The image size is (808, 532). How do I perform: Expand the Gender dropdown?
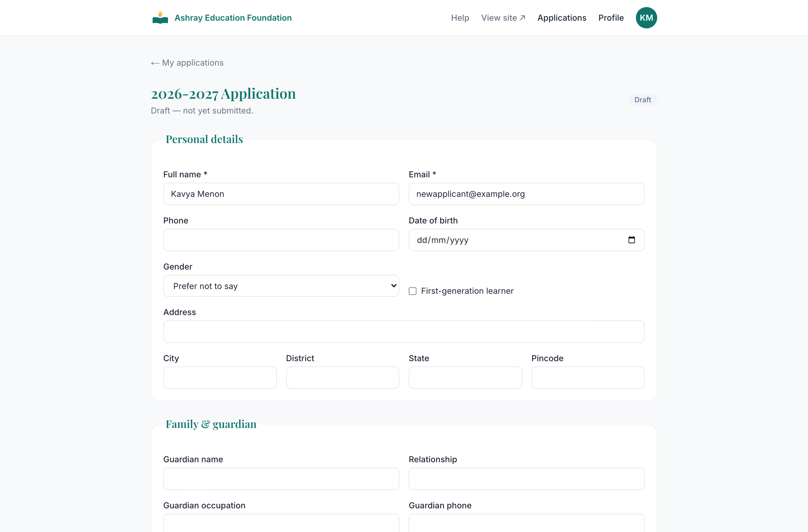[x=281, y=286]
